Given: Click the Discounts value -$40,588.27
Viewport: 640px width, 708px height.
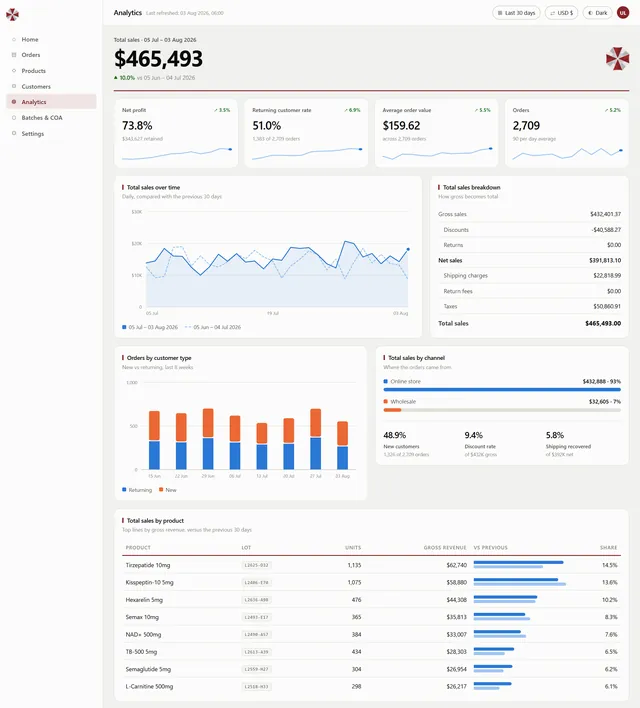Looking at the screenshot, I should point(606,230).
